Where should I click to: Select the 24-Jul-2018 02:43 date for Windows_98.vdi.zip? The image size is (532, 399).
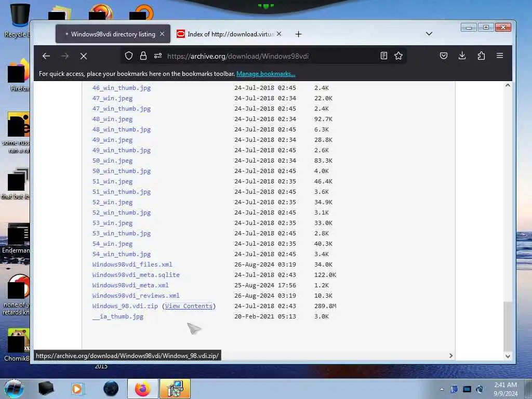pos(265,306)
